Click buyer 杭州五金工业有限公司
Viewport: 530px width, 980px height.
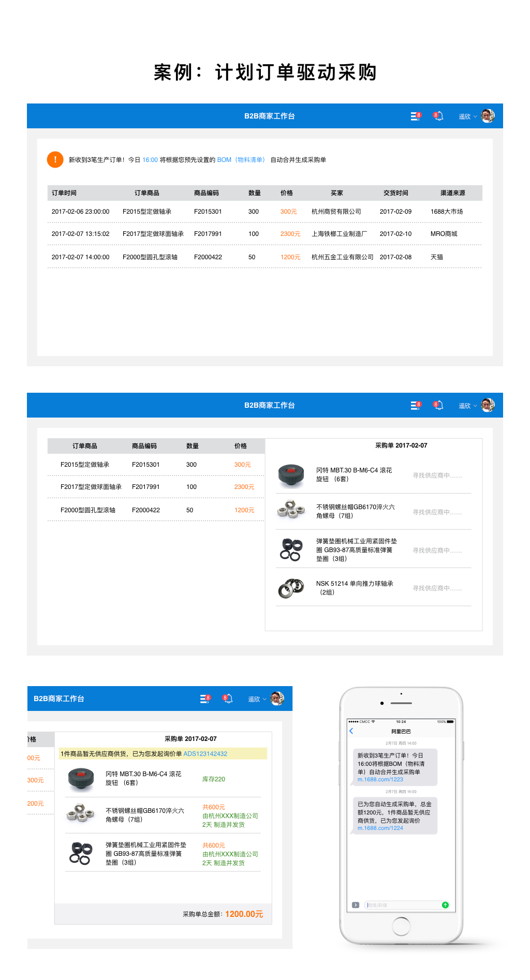pyautogui.click(x=343, y=257)
